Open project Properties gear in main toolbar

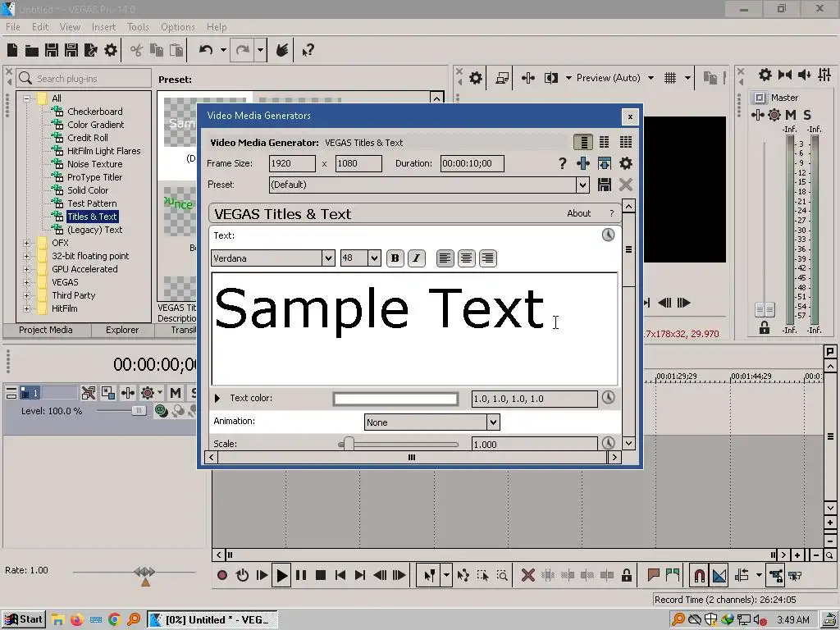coord(111,50)
